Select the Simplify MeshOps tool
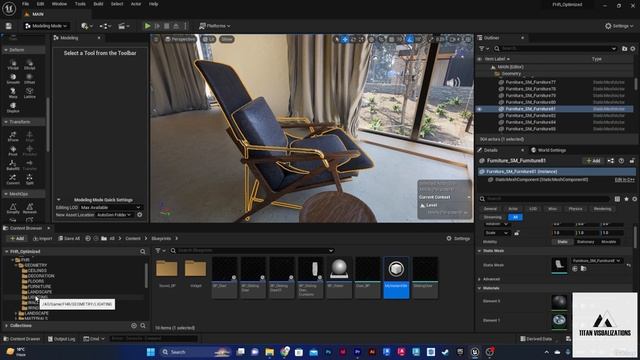Image resolution: width=640 pixels, height=360 pixels. point(13,209)
